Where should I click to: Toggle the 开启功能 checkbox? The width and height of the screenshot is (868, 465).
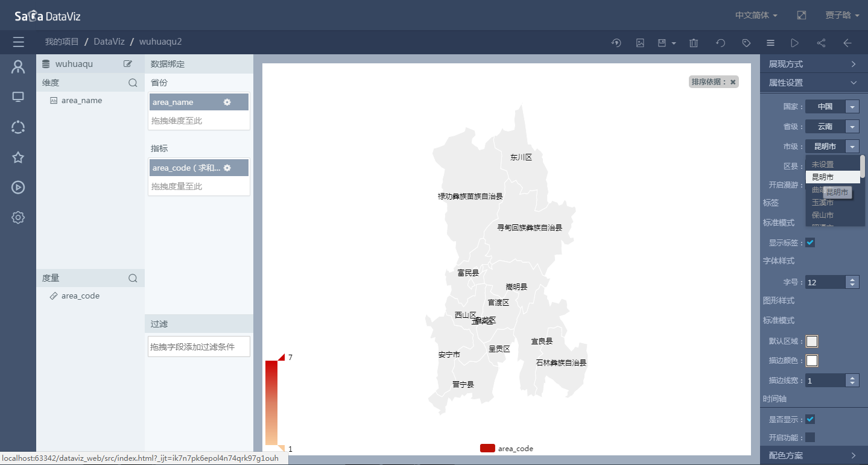810,437
